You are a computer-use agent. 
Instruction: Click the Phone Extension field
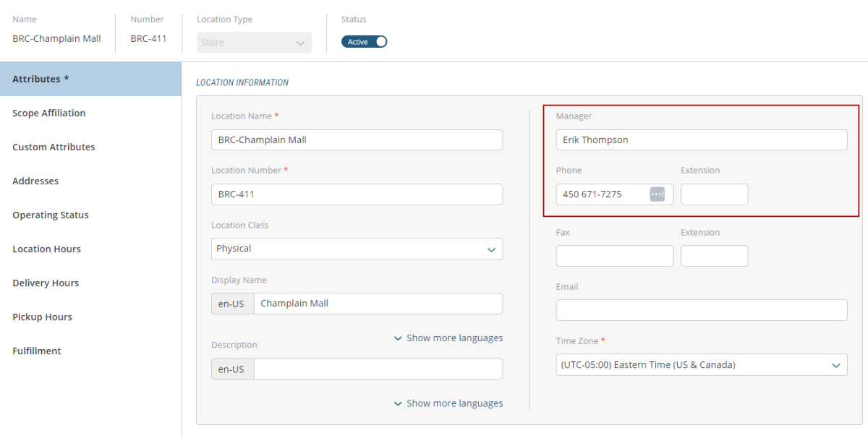pos(714,194)
